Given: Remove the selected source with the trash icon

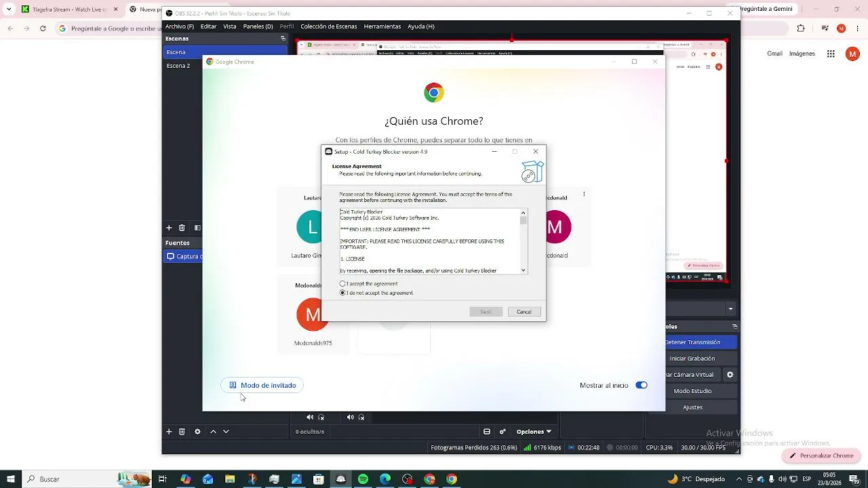Looking at the screenshot, I should (x=182, y=432).
